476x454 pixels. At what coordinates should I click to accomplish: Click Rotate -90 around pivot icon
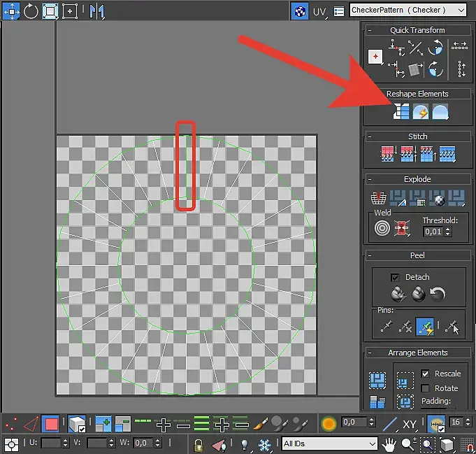point(435,69)
